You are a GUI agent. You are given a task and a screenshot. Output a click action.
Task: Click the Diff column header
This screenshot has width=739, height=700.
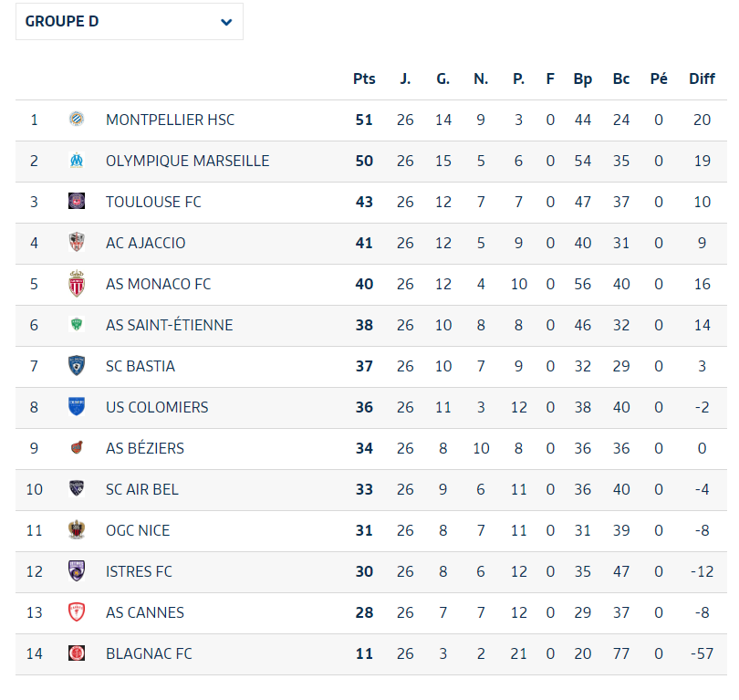pos(702,78)
